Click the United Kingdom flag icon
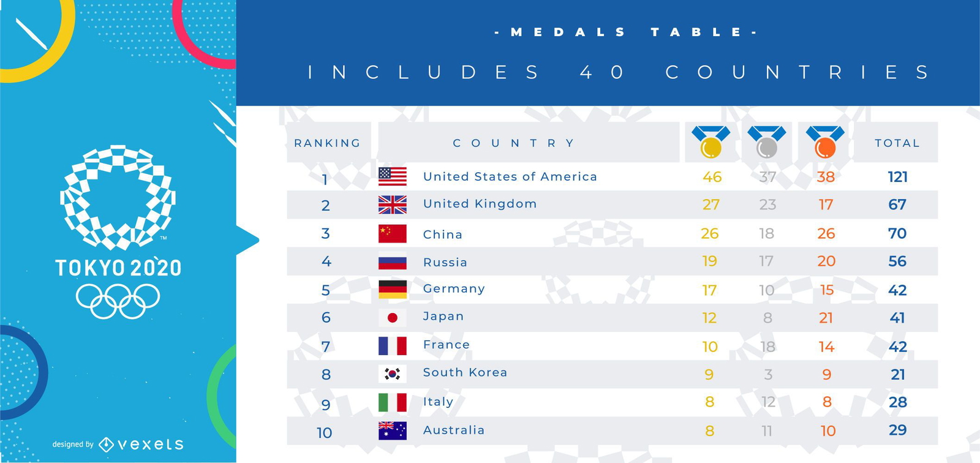 coord(392,205)
